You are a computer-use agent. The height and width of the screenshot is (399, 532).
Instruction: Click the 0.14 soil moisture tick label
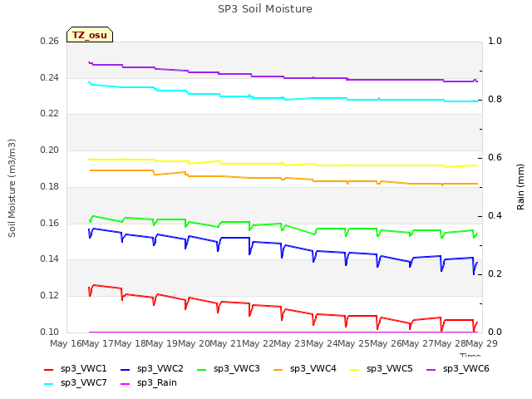pyautogui.click(x=50, y=259)
